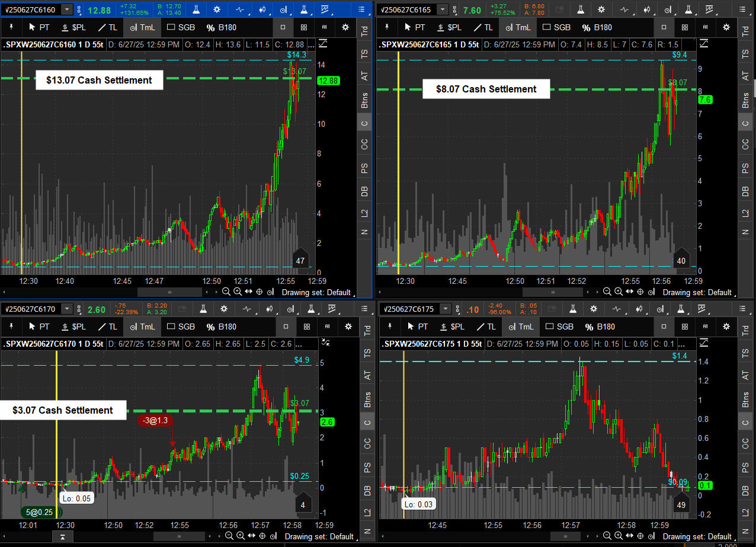Screen dimensions: 756x547
Task: Choose the SGB rectangle tool in C6160 chart
Action: pyautogui.click(x=181, y=27)
